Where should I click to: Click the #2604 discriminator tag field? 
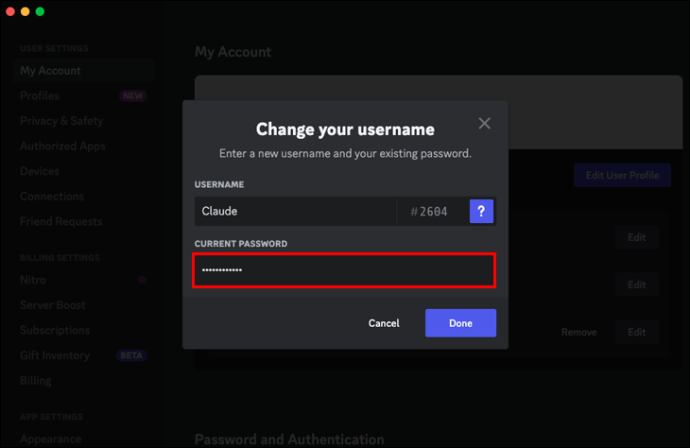click(429, 212)
